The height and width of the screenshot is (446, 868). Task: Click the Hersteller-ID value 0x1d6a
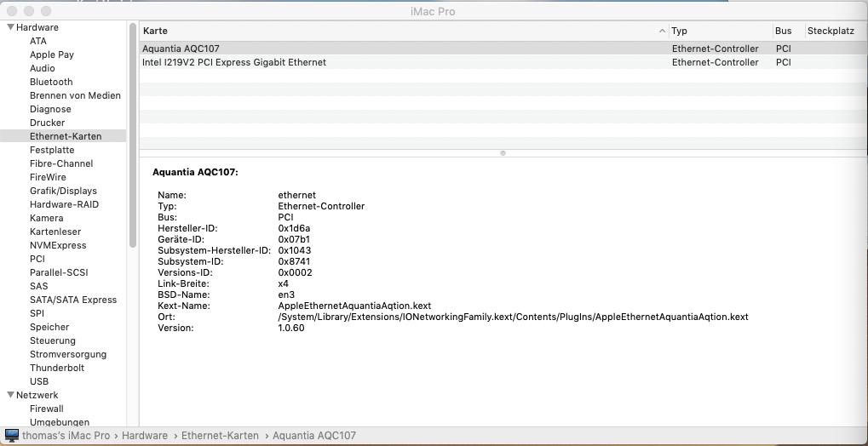click(294, 229)
